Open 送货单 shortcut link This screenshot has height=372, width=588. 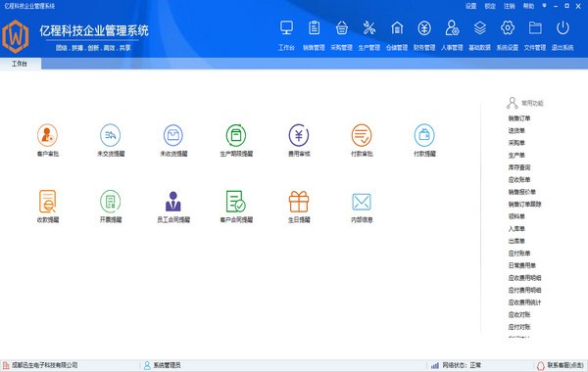coord(516,131)
